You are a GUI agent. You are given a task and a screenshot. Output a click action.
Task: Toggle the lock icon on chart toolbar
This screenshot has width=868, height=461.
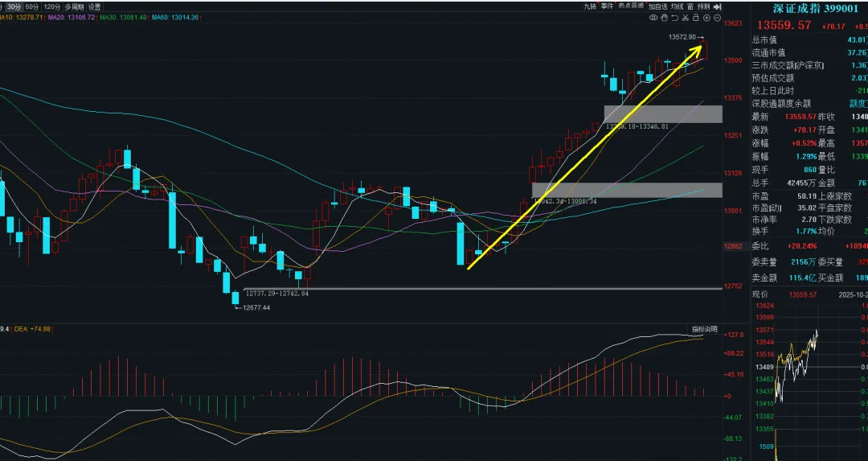[x=696, y=18]
